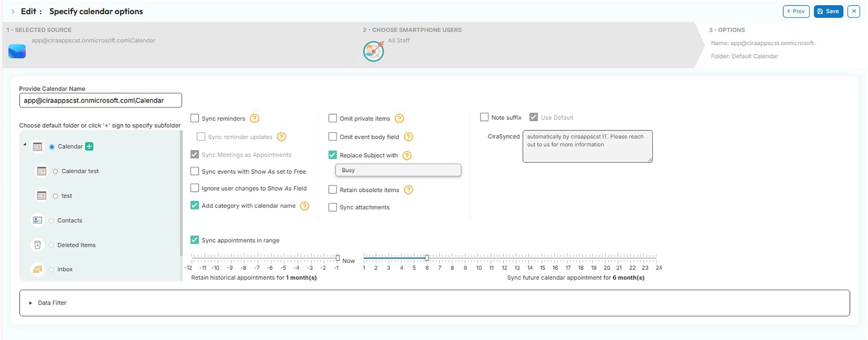Screen dimensions: 868x340
Task: Enable the Note suffix checkbox
Action: click(484, 117)
